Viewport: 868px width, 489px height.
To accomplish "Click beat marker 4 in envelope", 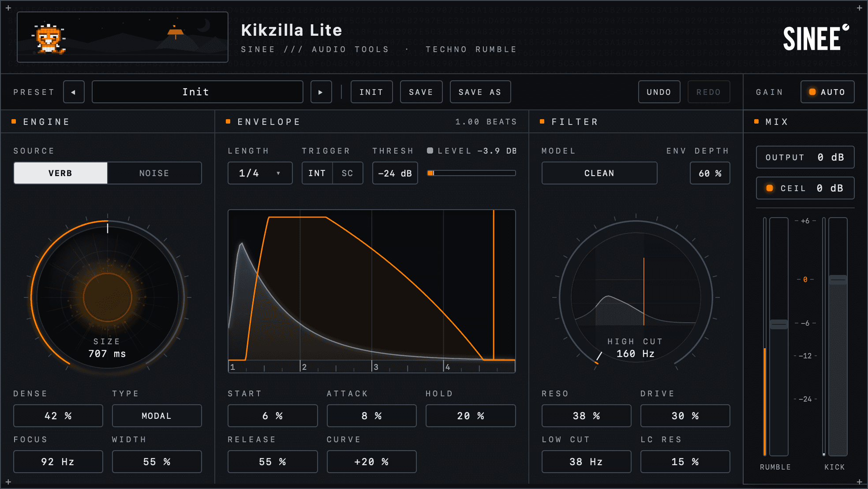I will point(448,367).
